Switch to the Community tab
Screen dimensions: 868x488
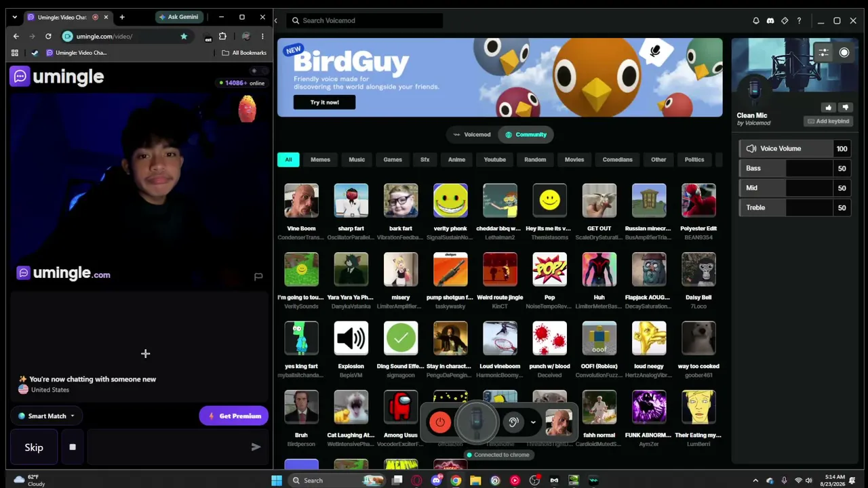tap(526, 134)
